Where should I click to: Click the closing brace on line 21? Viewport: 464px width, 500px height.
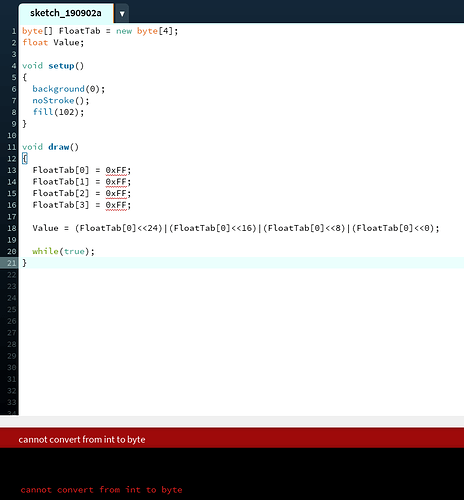24,263
